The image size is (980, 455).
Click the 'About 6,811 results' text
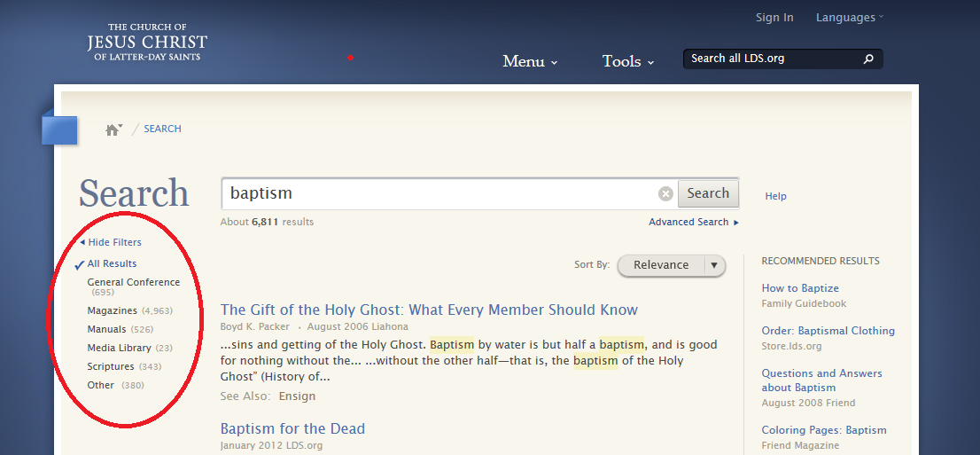[267, 223]
